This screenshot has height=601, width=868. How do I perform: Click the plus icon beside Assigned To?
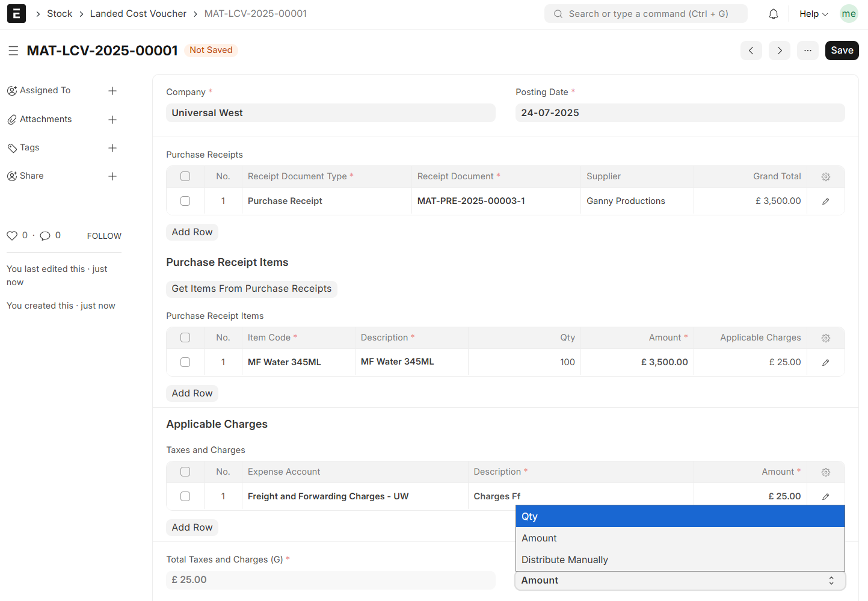[112, 91]
